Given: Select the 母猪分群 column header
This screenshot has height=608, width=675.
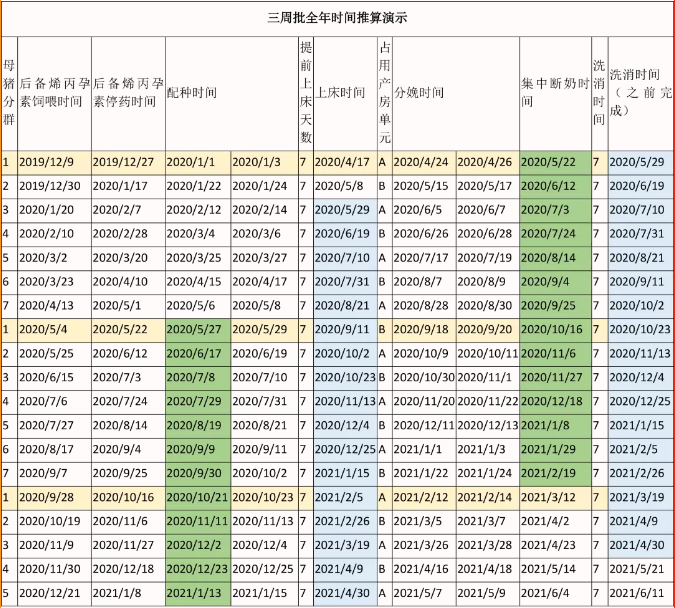Looking at the screenshot, I should [x=9, y=93].
